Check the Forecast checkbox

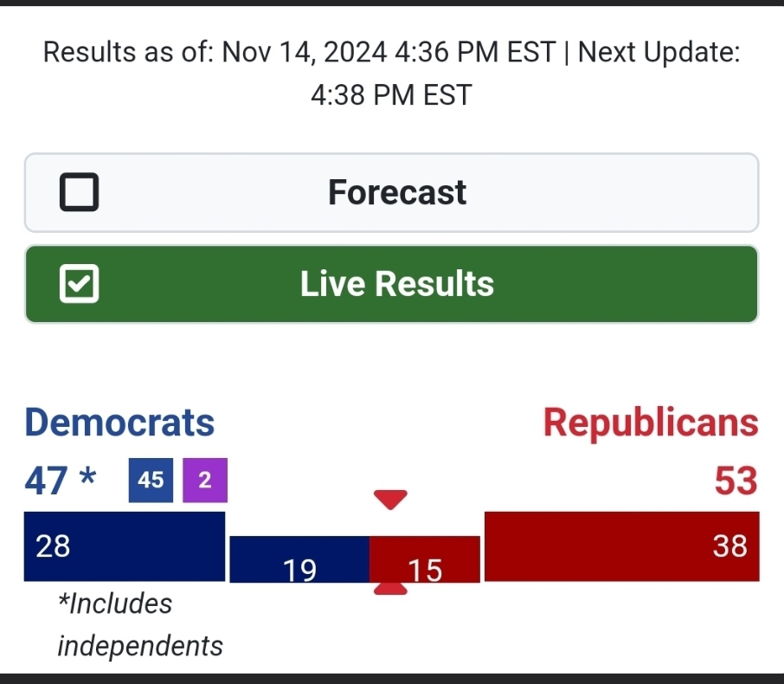79,192
